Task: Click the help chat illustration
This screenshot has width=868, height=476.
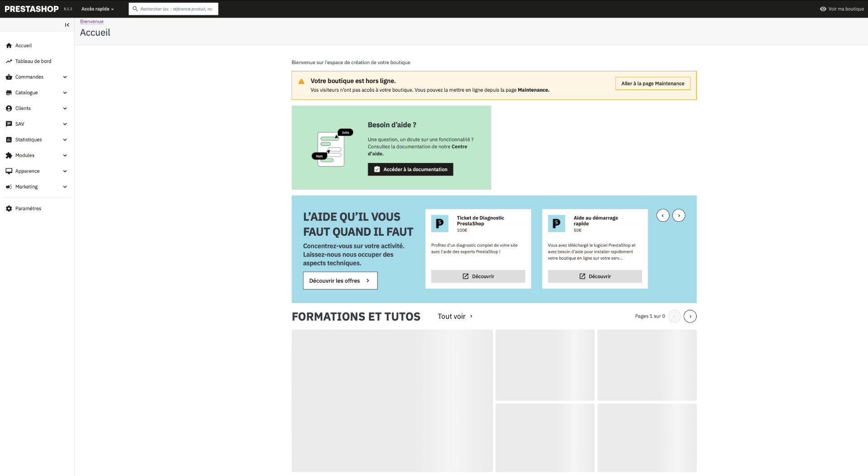Action: [x=332, y=148]
